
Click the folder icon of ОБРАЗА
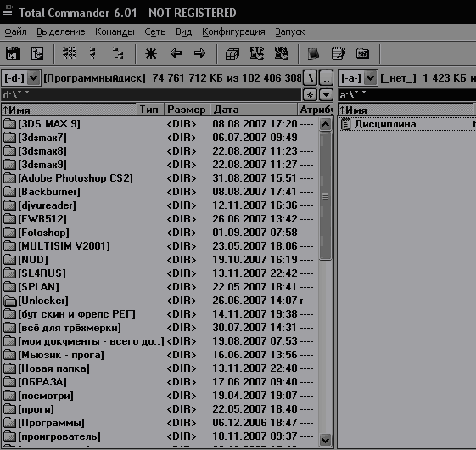(x=9, y=382)
